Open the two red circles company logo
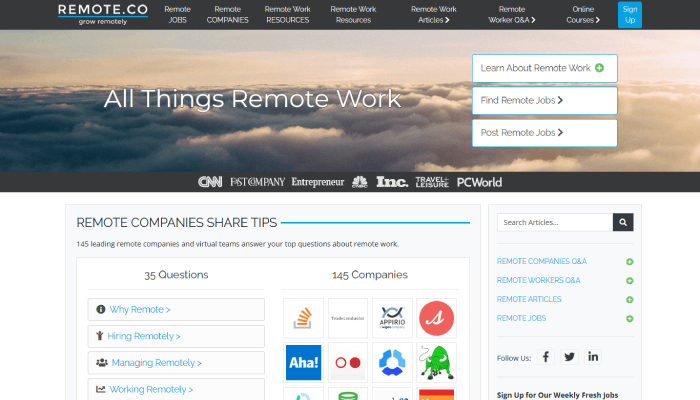Screen dimensions: 700x400 pos(348,362)
